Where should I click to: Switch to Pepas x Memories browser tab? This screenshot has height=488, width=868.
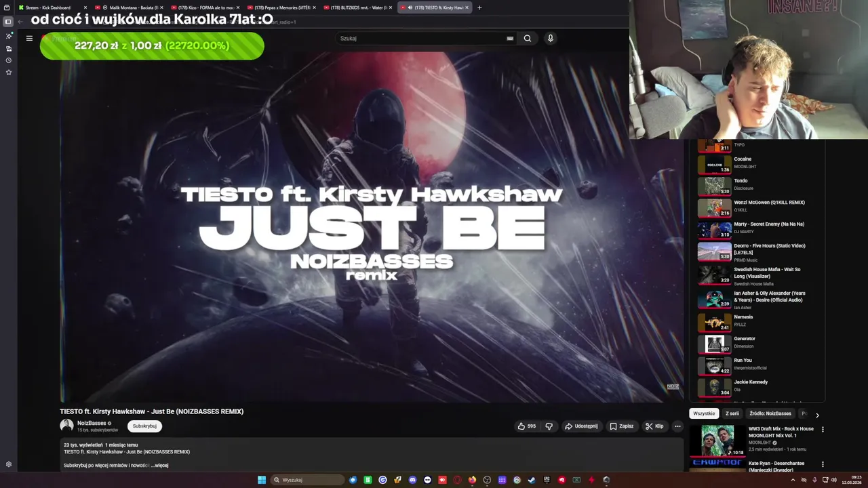pyautogui.click(x=281, y=7)
